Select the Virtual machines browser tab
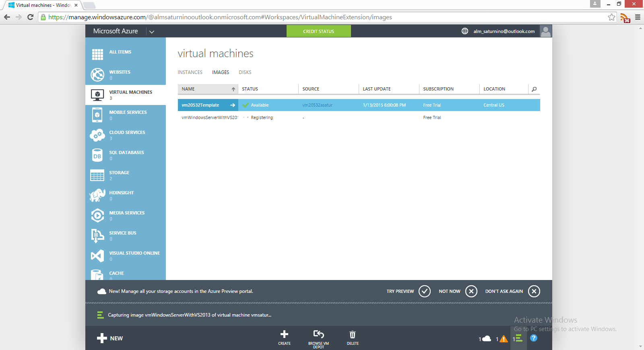 [42, 5]
